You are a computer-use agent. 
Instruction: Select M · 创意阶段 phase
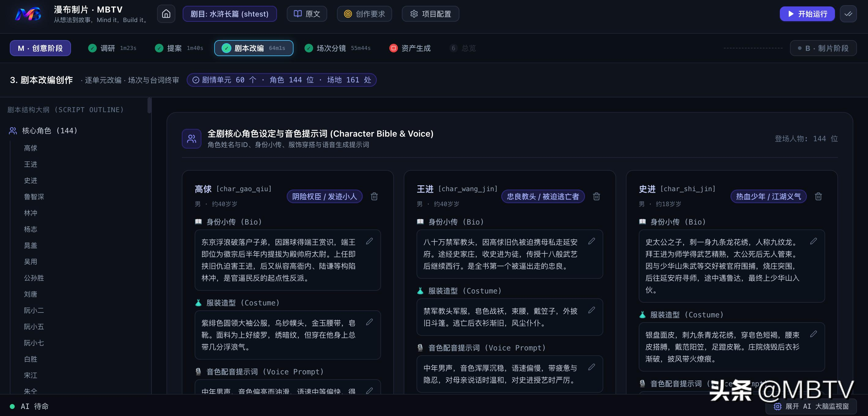[40, 48]
